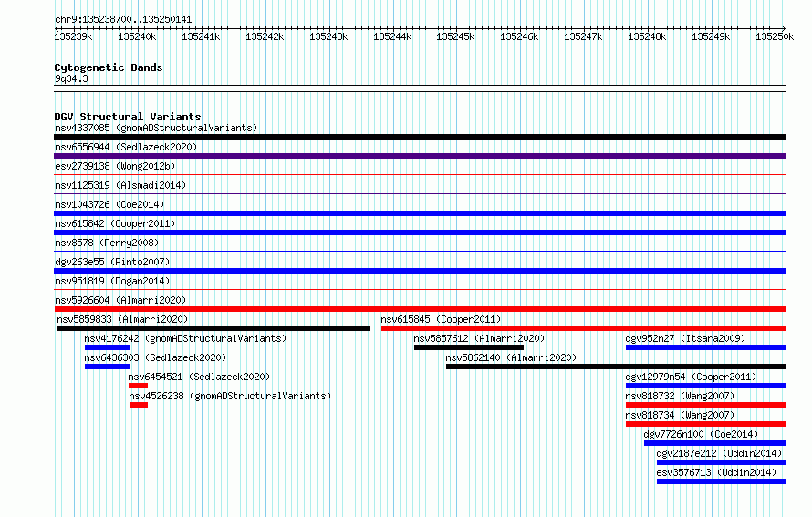Open the dgv12979n54 Cooper2011 label
The image size is (812, 517).
(691, 377)
